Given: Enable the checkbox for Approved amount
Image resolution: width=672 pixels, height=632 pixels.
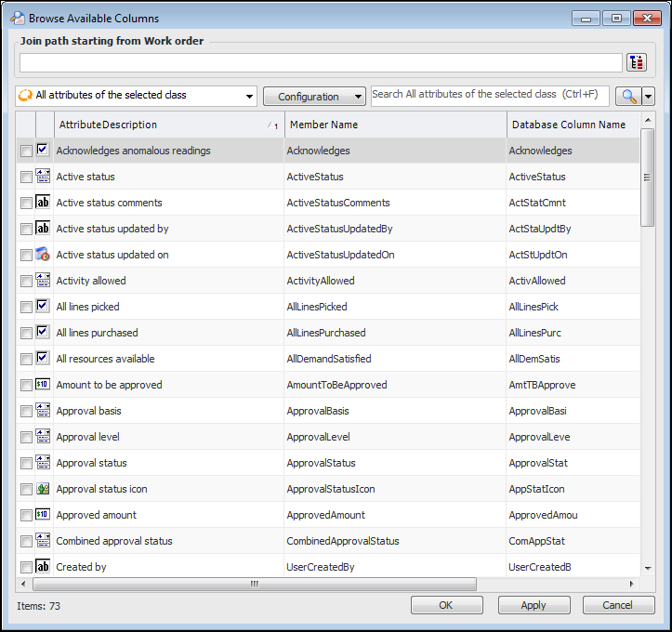Looking at the screenshot, I should tap(26, 515).
